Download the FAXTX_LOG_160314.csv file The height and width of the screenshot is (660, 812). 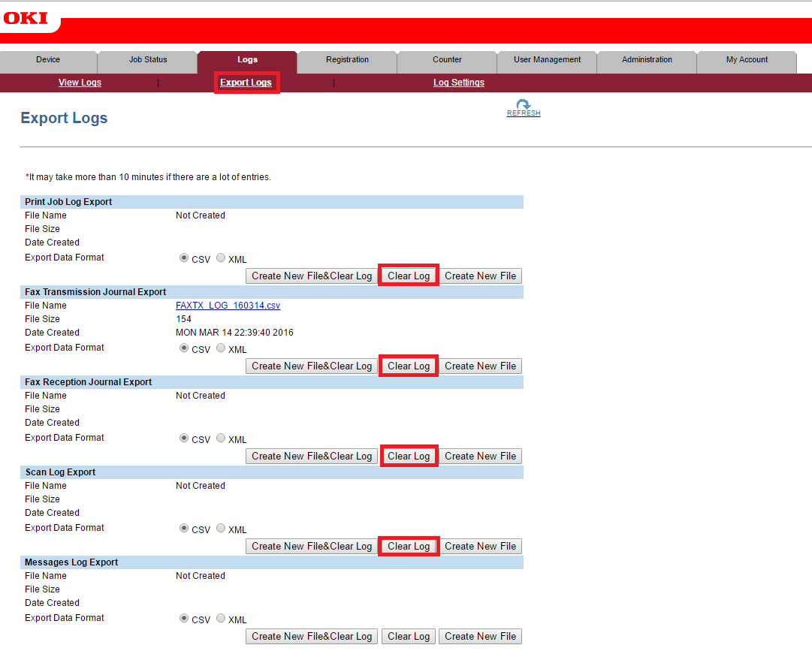tap(228, 306)
